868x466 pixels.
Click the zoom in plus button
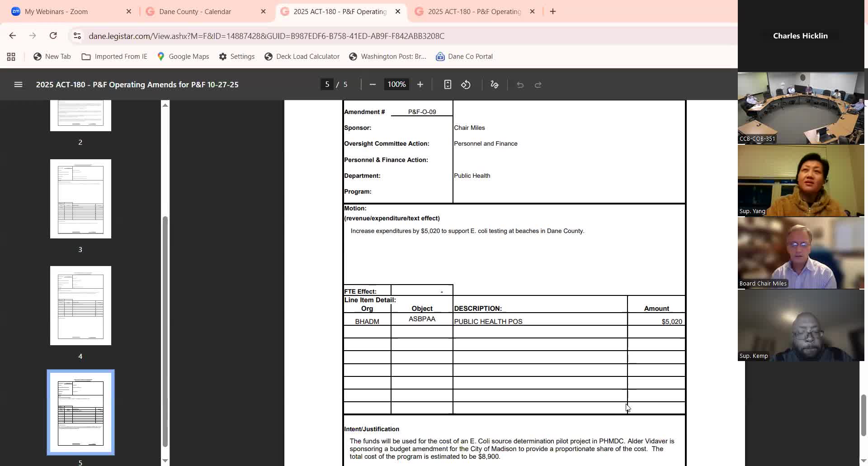pos(420,85)
